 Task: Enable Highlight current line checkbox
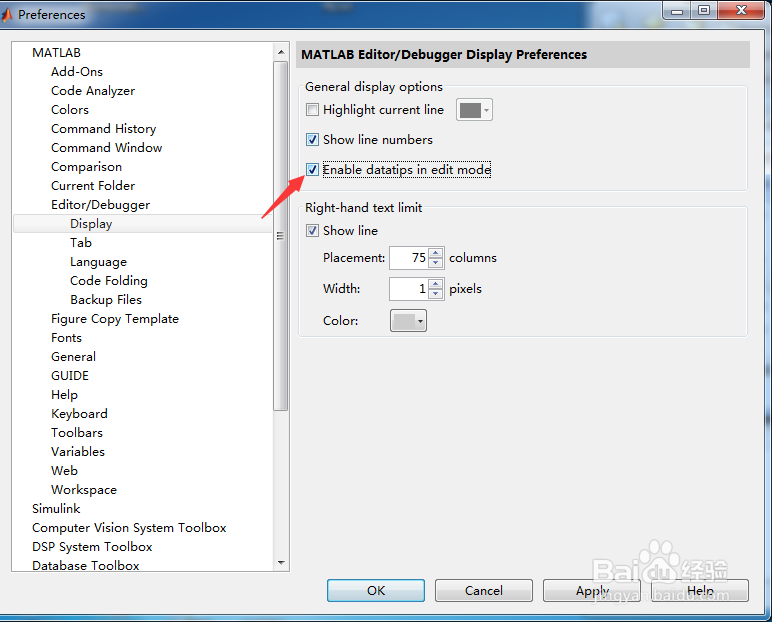coord(312,109)
